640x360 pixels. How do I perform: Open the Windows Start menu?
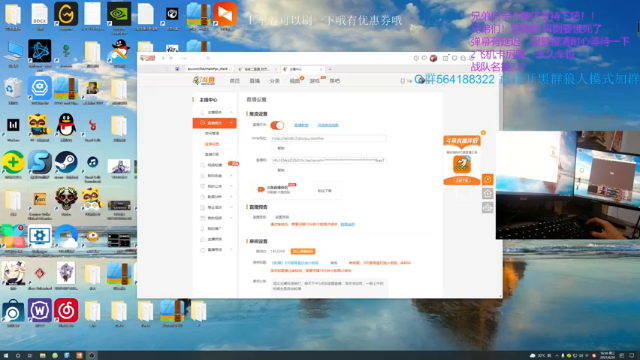pos(6,356)
